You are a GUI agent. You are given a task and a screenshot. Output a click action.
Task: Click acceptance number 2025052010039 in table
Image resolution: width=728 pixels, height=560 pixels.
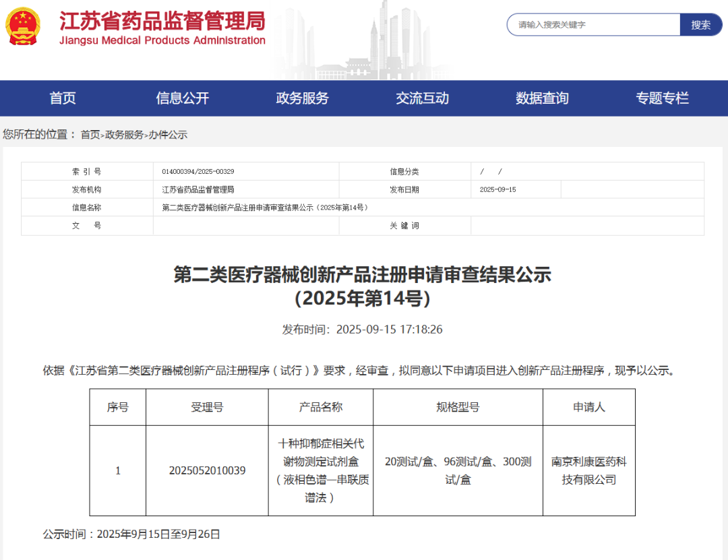click(x=207, y=470)
